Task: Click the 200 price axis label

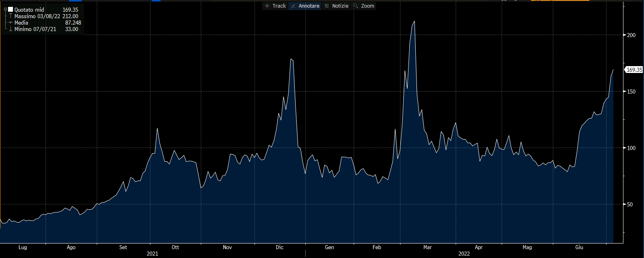Action: point(631,35)
